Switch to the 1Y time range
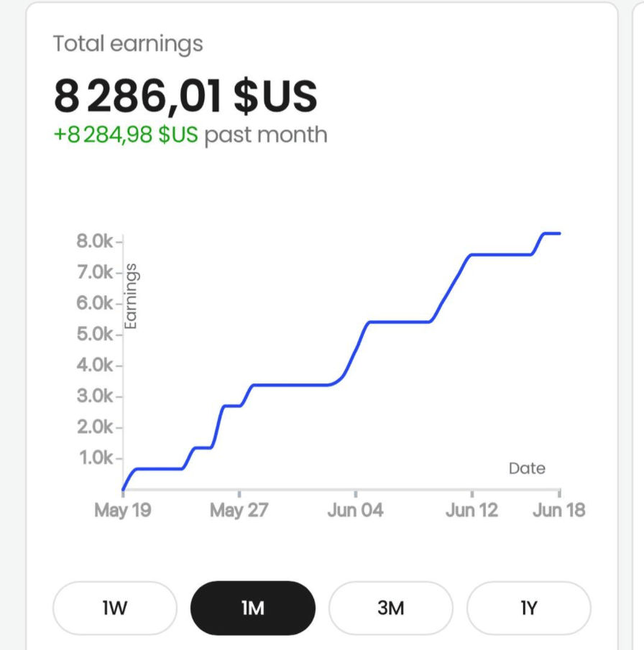The image size is (644, 650). click(x=529, y=608)
